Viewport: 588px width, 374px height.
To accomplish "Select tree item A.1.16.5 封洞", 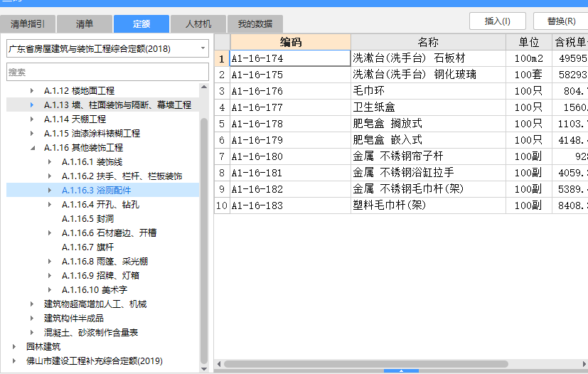I will coord(87,219).
